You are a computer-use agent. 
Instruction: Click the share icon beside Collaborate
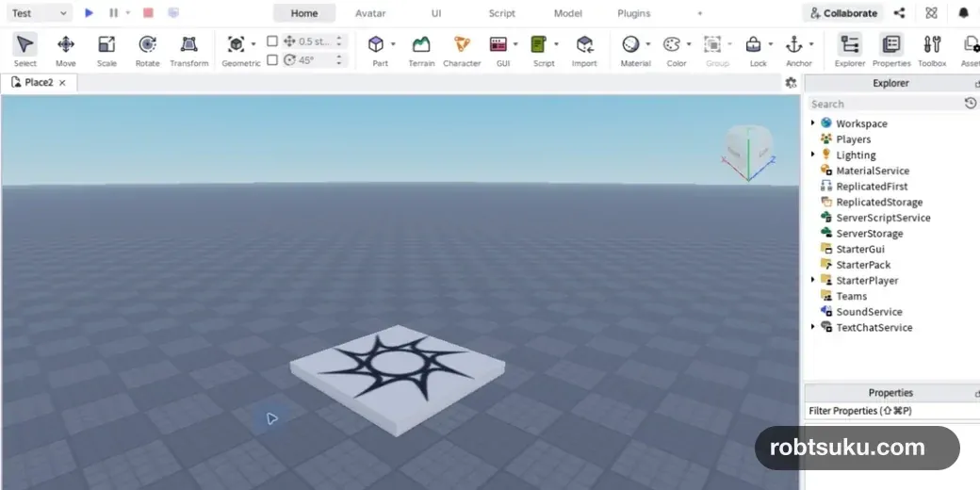click(899, 12)
